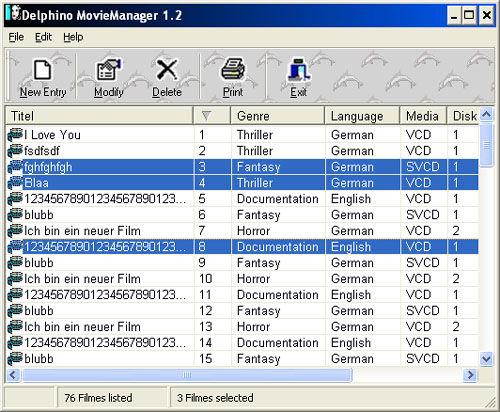
Task: Sort by the Disk column header
Action: coord(463,116)
